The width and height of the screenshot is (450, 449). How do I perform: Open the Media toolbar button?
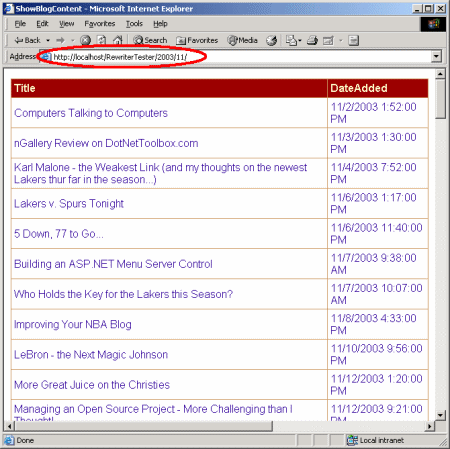click(x=242, y=40)
